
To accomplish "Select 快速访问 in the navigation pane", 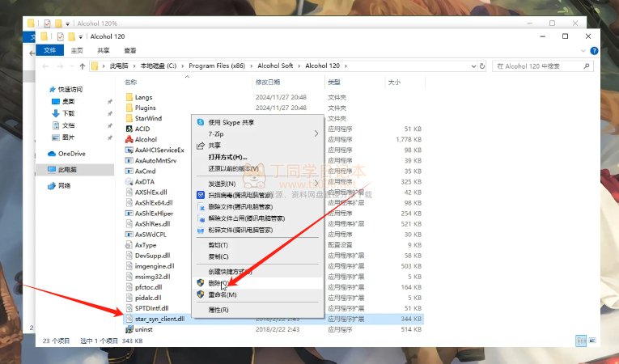I will pos(70,90).
